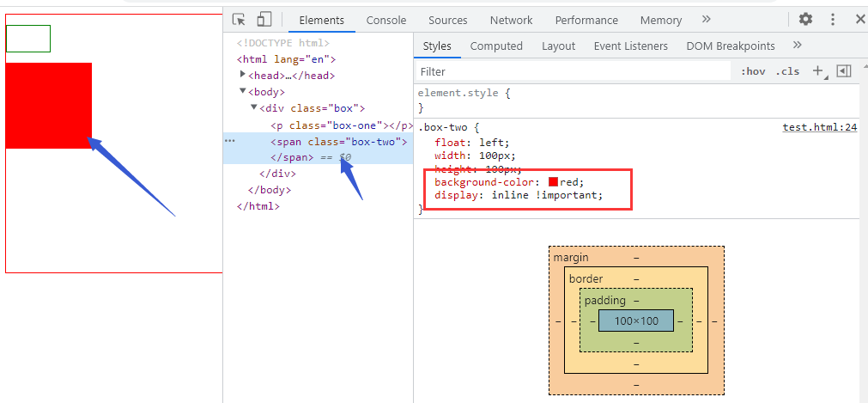Select the Layout sidebar tab
This screenshot has height=403, width=868.
pos(559,46)
